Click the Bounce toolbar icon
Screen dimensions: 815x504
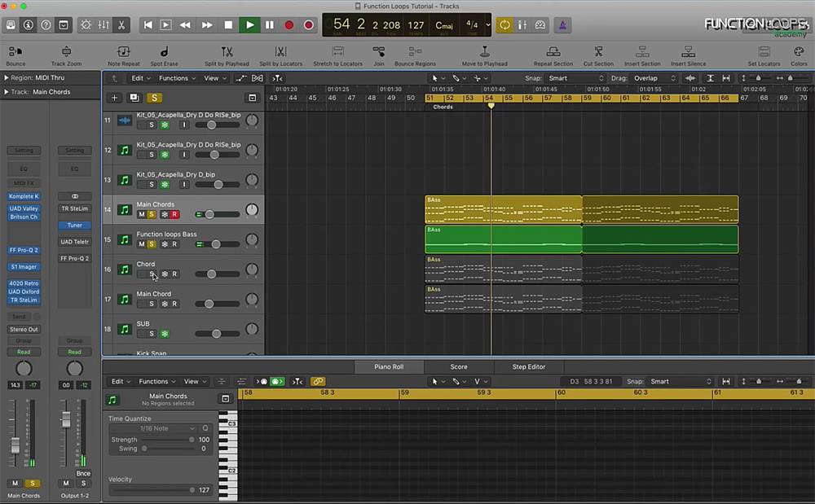15,52
